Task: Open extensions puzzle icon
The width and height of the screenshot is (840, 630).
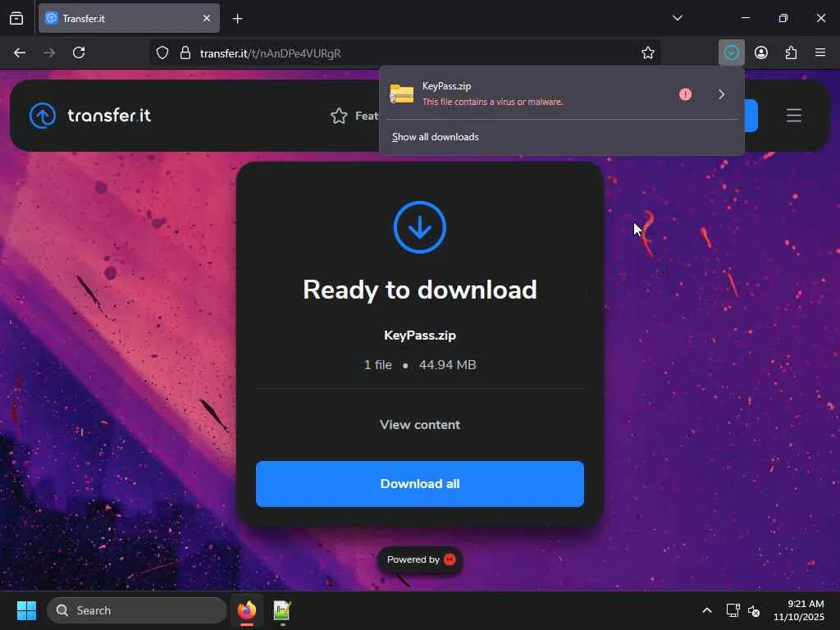Action: (x=791, y=52)
